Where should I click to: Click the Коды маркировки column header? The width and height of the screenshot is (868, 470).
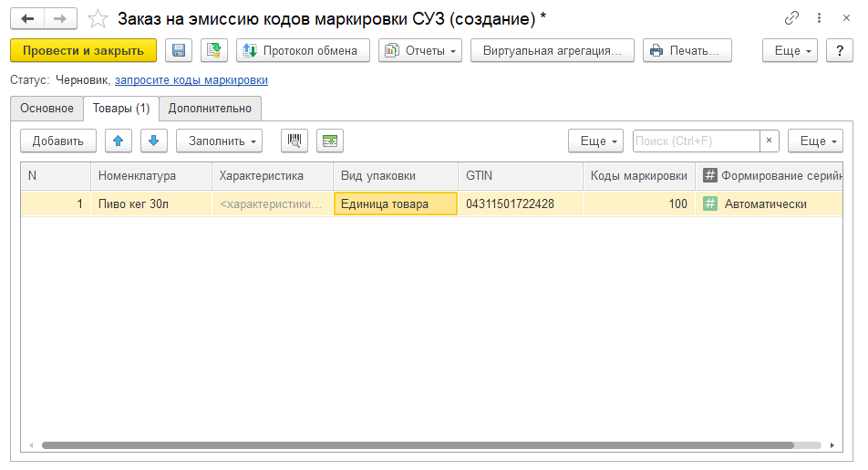pos(639,176)
